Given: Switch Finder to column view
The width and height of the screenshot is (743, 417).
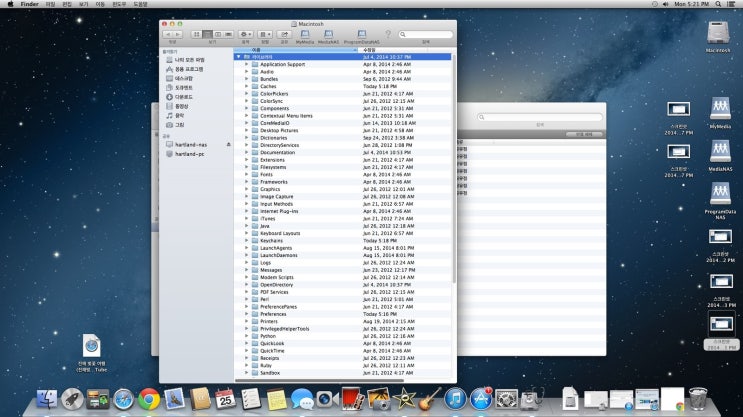Looking at the screenshot, I should pos(218,34).
